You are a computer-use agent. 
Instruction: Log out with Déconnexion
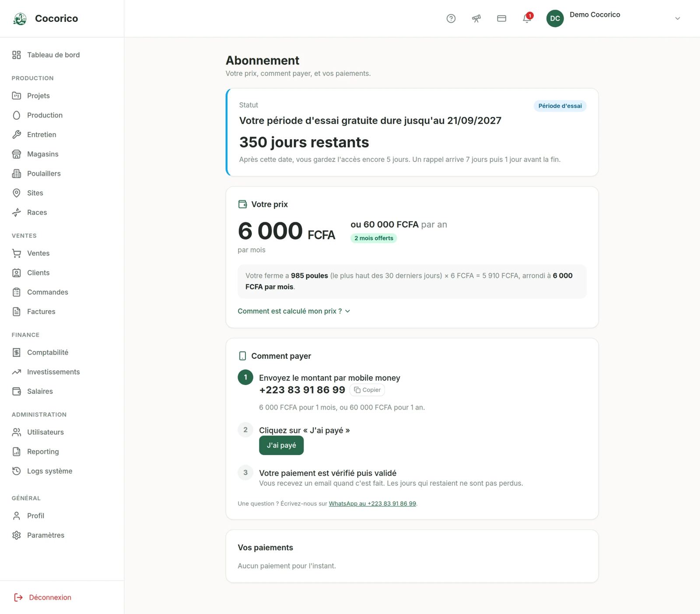coord(43,597)
